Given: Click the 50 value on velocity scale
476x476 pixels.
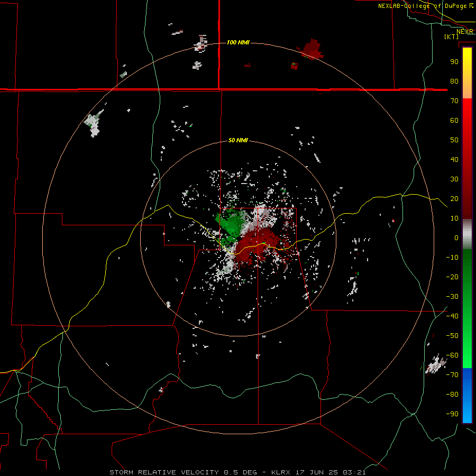Looking at the screenshot, I should click(454, 140).
